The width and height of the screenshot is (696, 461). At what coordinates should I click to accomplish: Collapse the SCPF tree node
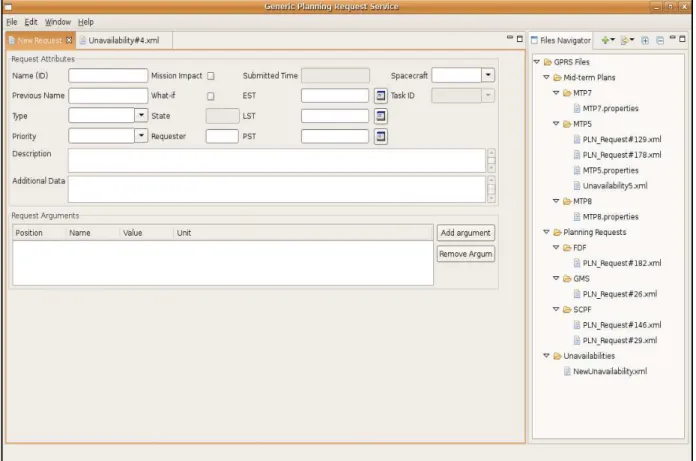pyautogui.click(x=556, y=309)
